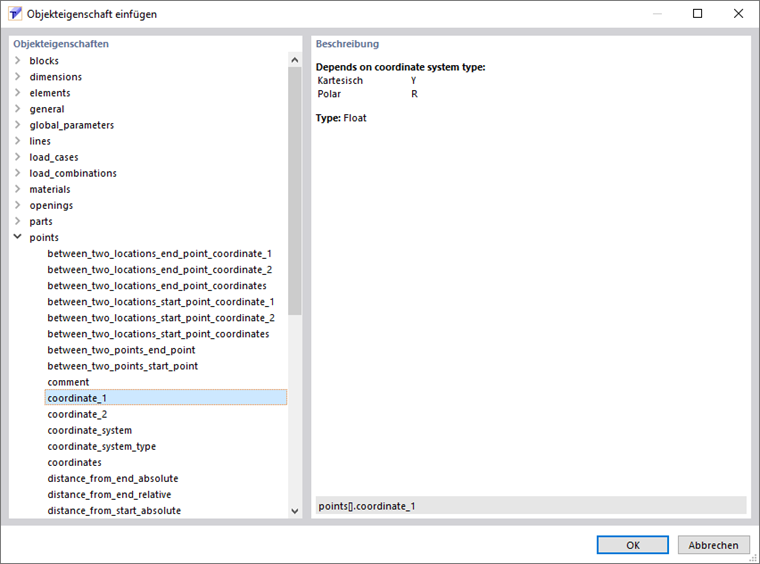Choose the comment property under points
Viewport: 760px width, 564px height.
click(68, 382)
